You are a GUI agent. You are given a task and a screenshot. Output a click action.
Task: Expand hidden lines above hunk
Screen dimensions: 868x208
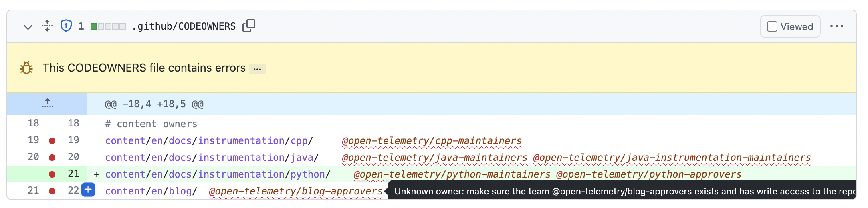(47, 104)
